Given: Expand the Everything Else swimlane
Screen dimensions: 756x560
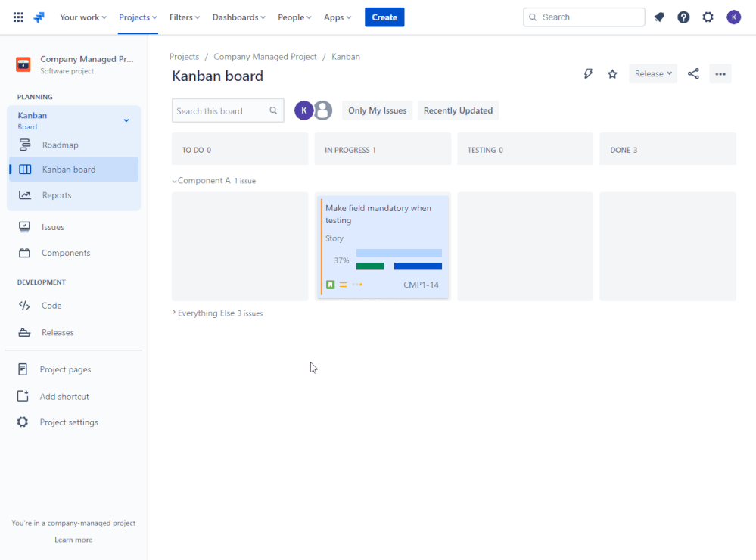Looking at the screenshot, I should tap(174, 313).
